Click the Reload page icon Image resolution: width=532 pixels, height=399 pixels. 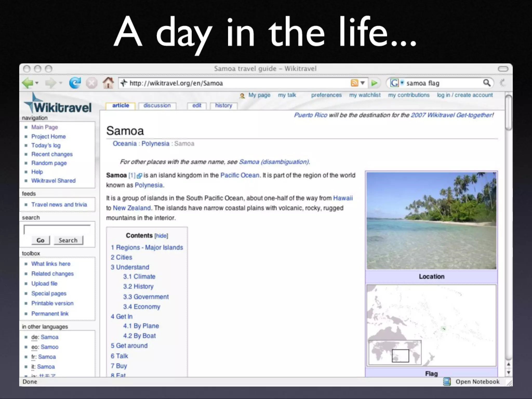click(75, 83)
